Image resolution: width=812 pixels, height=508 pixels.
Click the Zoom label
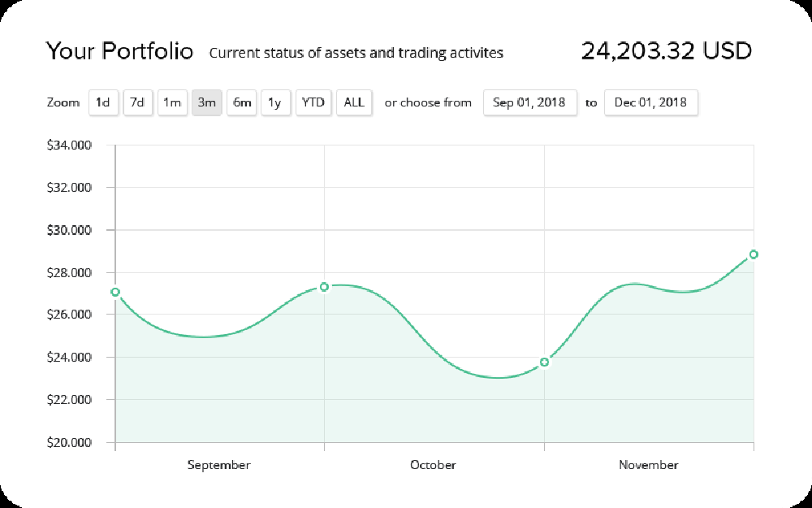click(x=63, y=102)
